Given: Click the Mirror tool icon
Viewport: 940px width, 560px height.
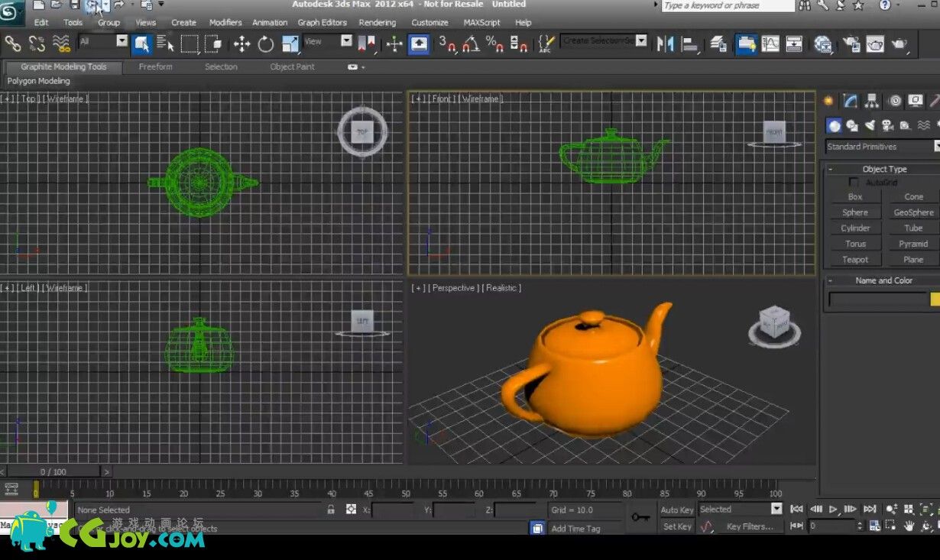Looking at the screenshot, I should point(665,44).
